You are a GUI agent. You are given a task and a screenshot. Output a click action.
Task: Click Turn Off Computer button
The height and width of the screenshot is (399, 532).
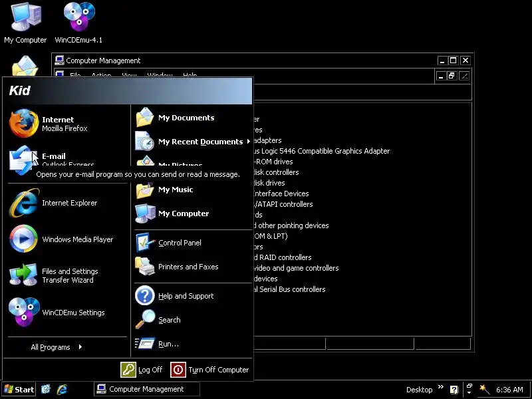tap(210, 370)
